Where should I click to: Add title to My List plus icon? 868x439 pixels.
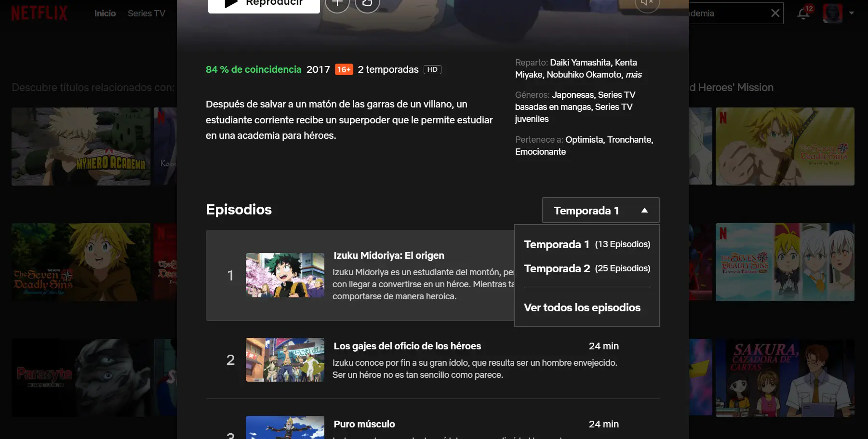click(x=337, y=3)
